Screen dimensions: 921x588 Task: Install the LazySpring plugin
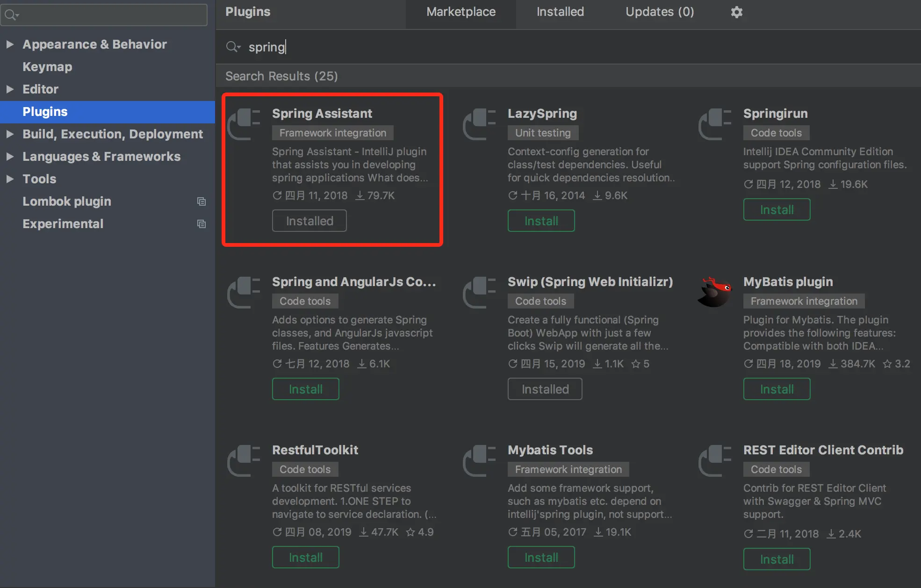(x=541, y=221)
